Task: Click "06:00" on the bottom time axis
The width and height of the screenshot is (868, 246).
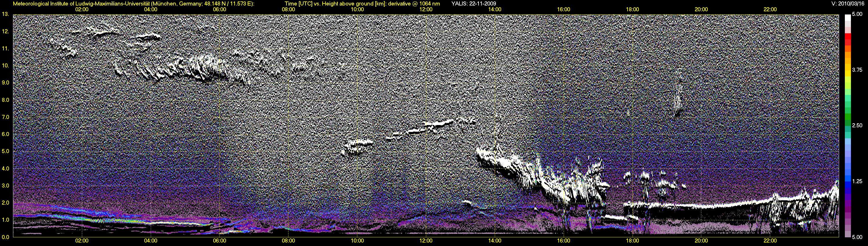Action: (x=219, y=241)
